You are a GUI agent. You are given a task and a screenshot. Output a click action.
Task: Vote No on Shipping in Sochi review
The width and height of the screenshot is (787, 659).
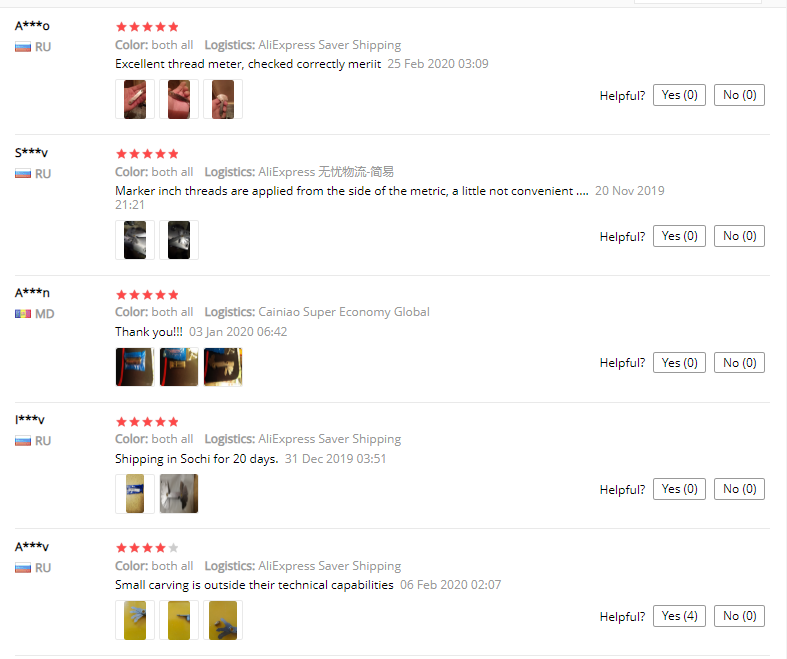tap(739, 489)
